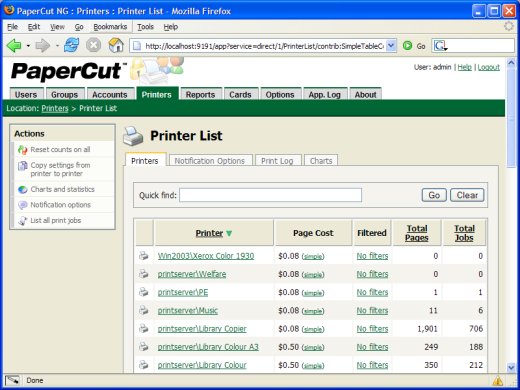Click printer icon in Library Copier row

click(x=144, y=328)
